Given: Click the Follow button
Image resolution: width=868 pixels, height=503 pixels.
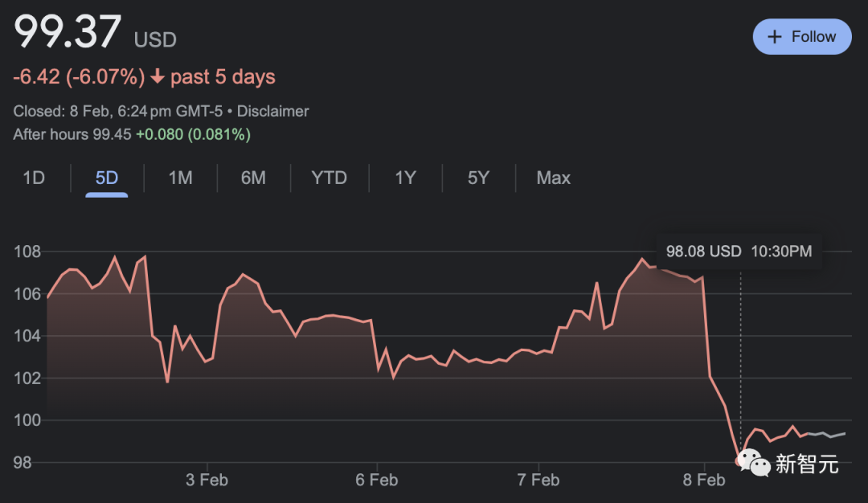Looking at the screenshot, I should point(801,37).
